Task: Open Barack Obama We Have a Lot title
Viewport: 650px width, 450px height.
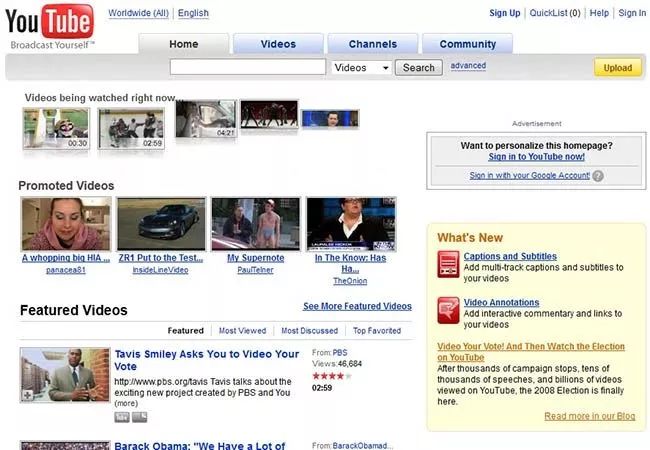Action: 200,446
